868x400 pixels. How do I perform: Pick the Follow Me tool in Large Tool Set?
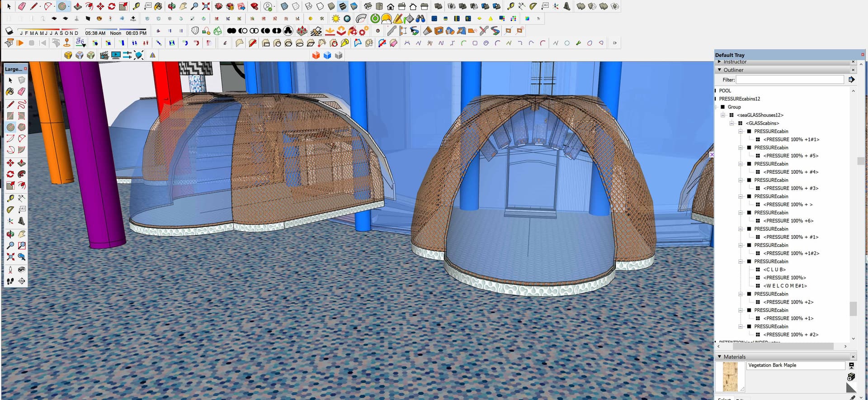pos(22,174)
